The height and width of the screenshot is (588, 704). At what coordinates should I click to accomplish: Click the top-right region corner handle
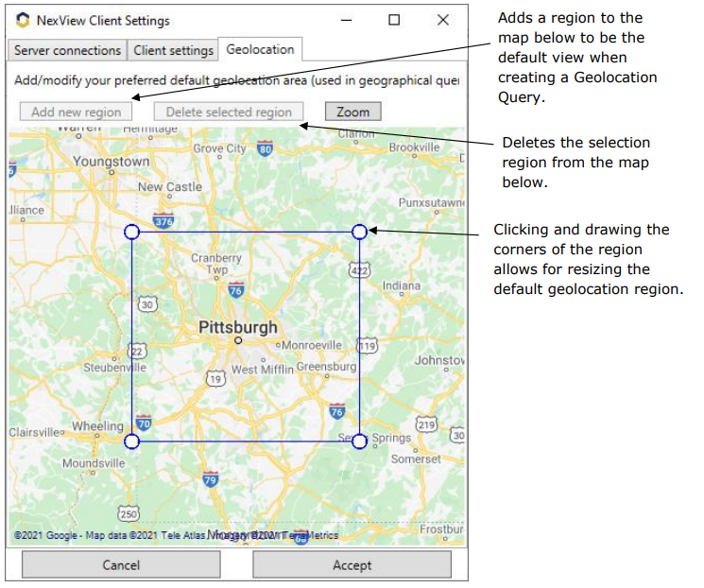[x=360, y=232]
